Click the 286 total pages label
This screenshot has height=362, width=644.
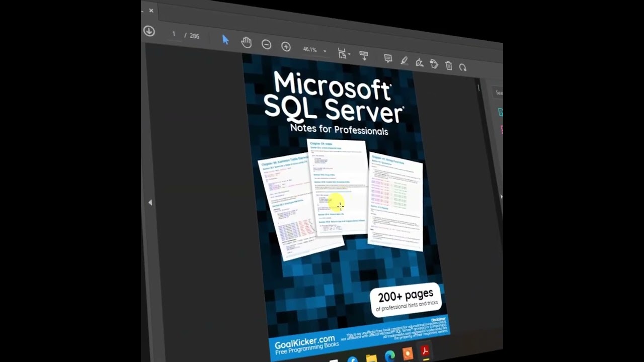click(x=194, y=36)
